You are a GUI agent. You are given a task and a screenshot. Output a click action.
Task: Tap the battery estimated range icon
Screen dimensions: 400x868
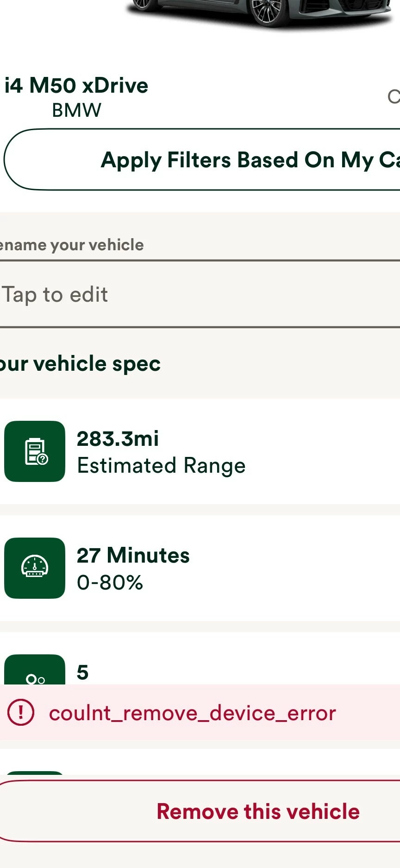click(35, 451)
